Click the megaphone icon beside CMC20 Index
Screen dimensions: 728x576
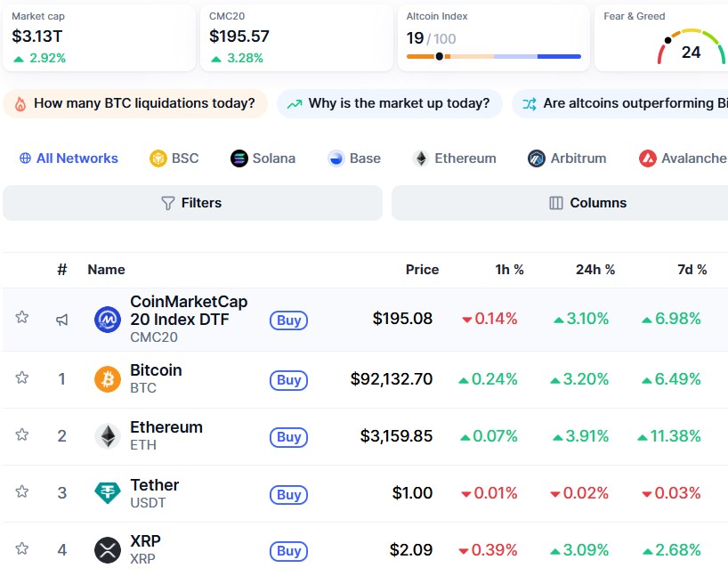coord(62,319)
